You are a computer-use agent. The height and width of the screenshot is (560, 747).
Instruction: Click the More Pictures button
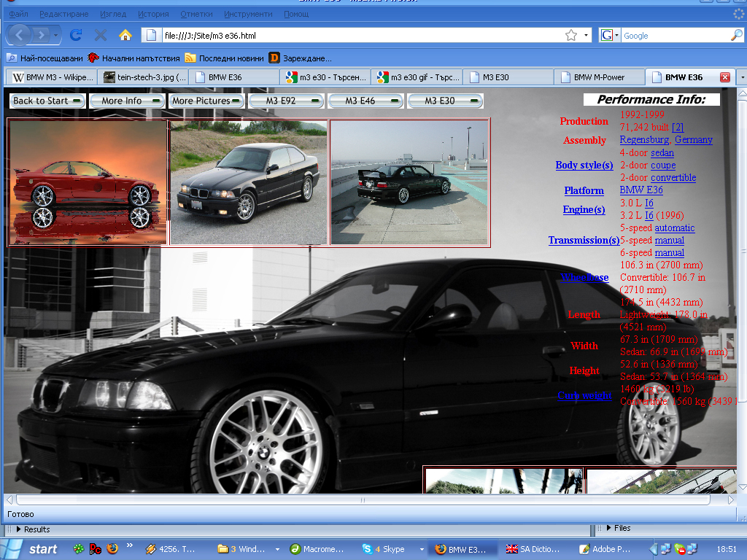pyautogui.click(x=206, y=101)
